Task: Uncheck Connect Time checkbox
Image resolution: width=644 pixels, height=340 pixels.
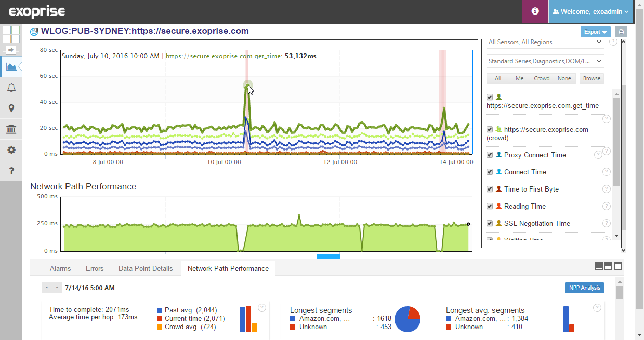Action: click(490, 172)
